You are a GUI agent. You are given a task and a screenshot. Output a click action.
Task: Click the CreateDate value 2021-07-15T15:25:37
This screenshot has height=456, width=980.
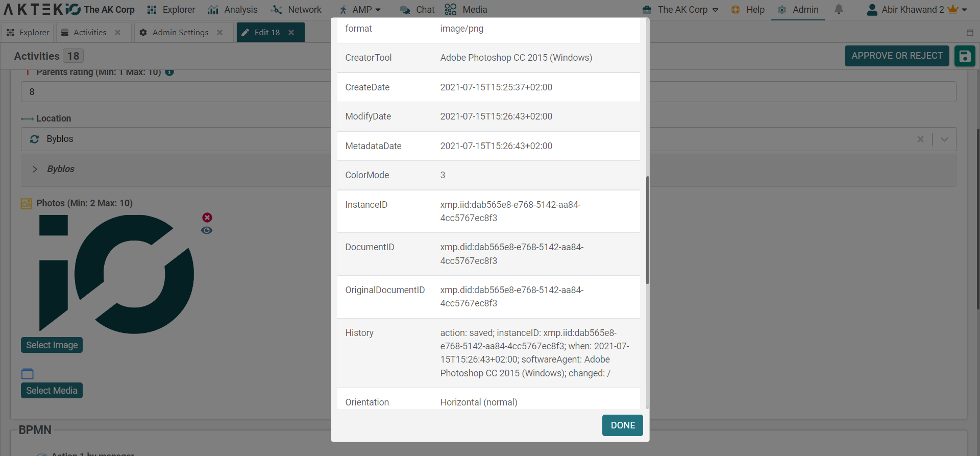tap(496, 87)
